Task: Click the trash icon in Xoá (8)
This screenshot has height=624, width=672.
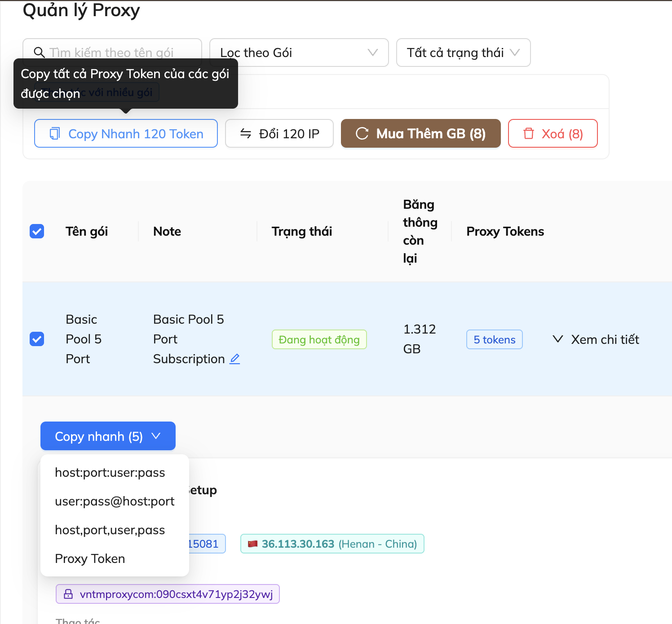Action: [x=529, y=133]
